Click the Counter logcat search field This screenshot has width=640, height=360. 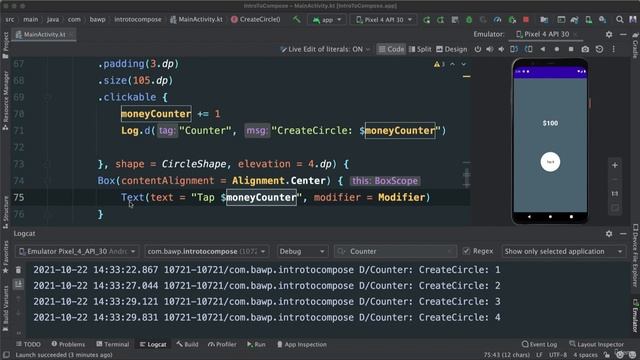pyautogui.click(x=395, y=251)
